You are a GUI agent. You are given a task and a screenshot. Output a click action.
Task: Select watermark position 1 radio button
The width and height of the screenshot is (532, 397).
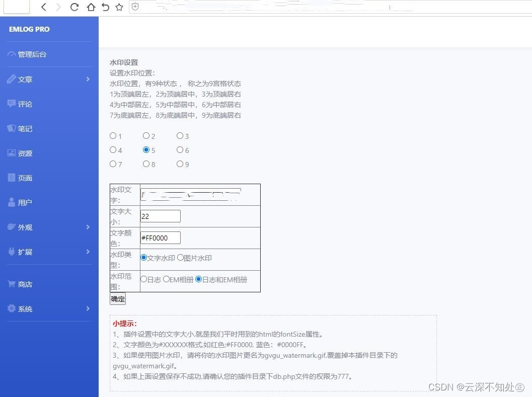coord(113,135)
